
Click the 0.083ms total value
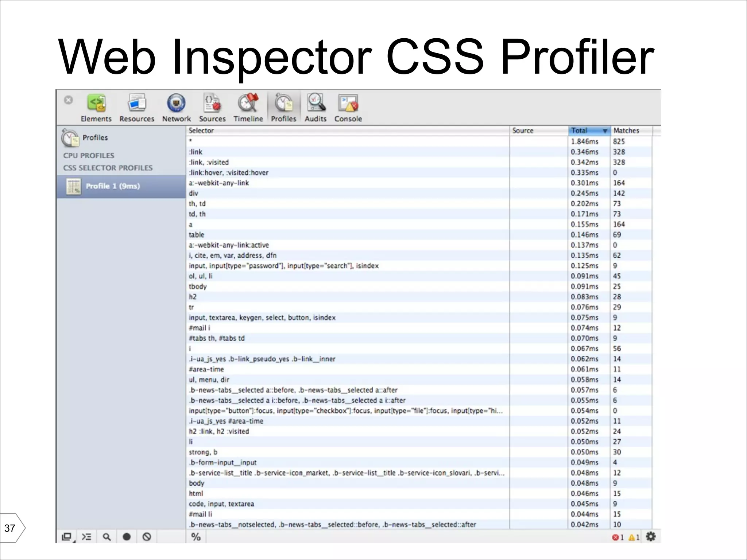click(584, 297)
